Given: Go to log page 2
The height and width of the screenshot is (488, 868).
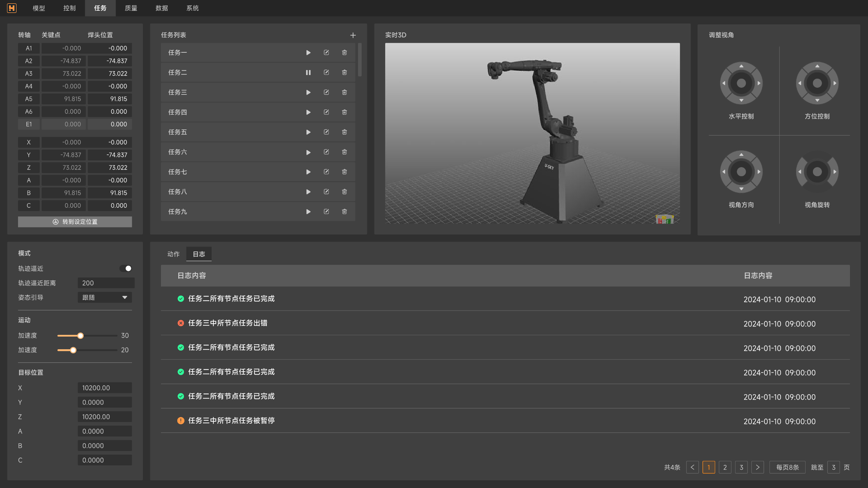Looking at the screenshot, I should click(725, 467).
